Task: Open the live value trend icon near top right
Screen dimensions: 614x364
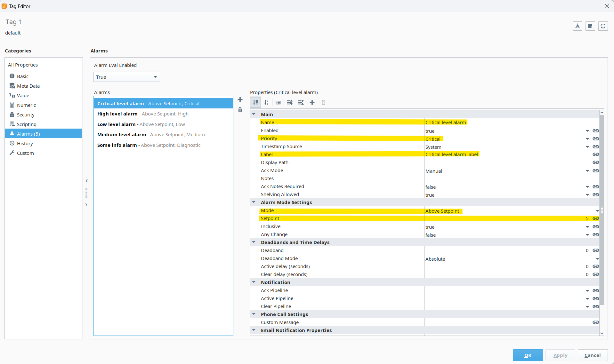Action: 578,26
